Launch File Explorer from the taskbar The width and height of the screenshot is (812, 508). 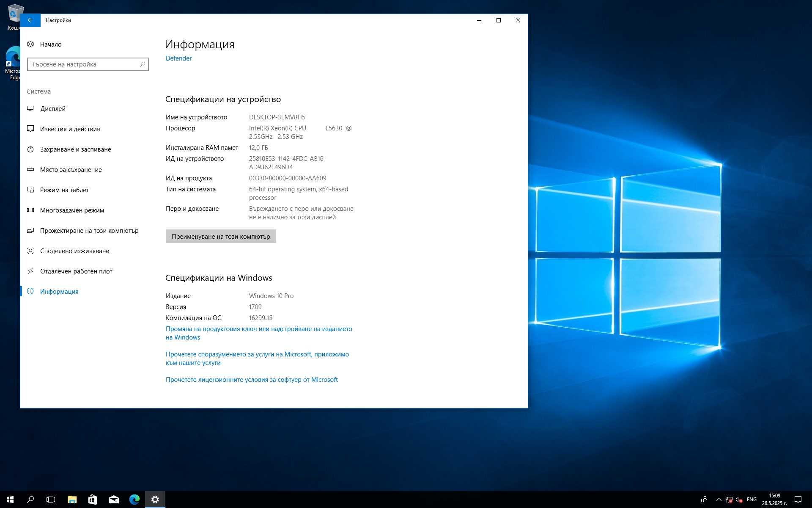(x=72, y=500)
